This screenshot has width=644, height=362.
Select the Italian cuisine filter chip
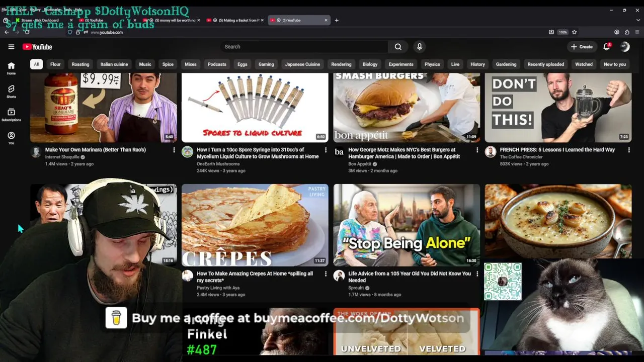click(x=114, y=64)
